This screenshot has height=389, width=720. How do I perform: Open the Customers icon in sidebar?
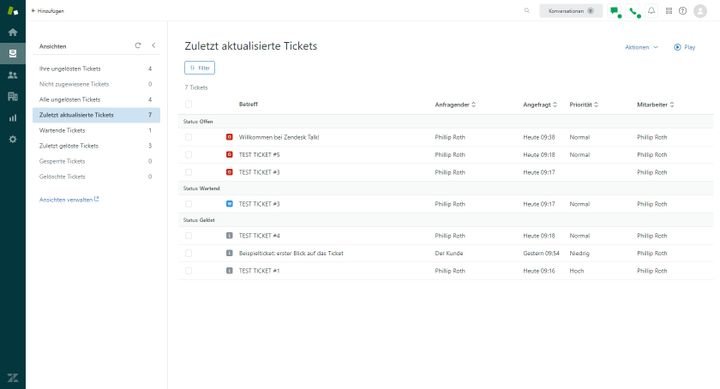pyautogui.click(x=13, y=75)
